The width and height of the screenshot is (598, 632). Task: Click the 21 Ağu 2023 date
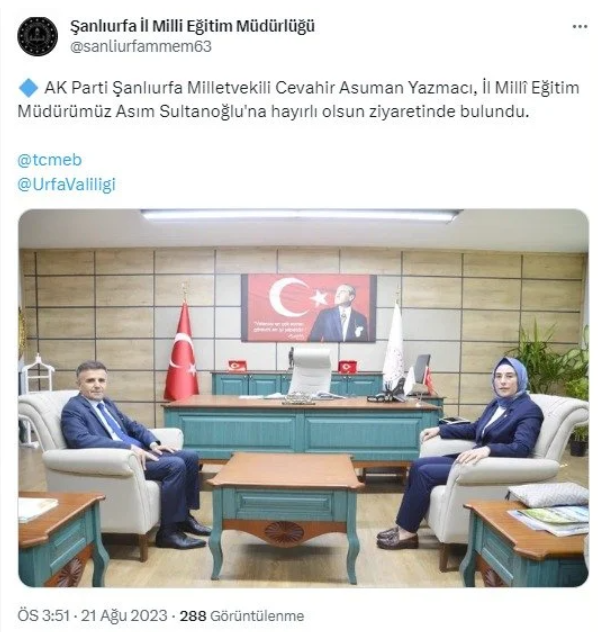click(x=124, y=616)
